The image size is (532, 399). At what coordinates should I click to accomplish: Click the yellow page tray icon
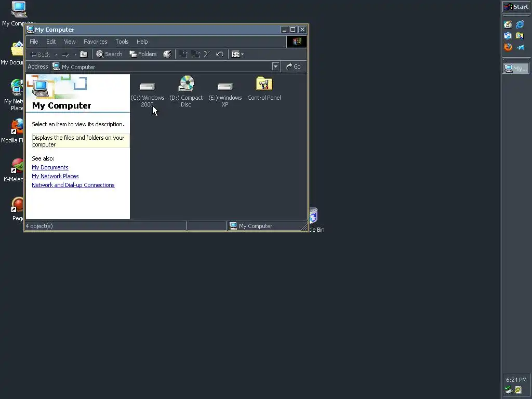518,390
